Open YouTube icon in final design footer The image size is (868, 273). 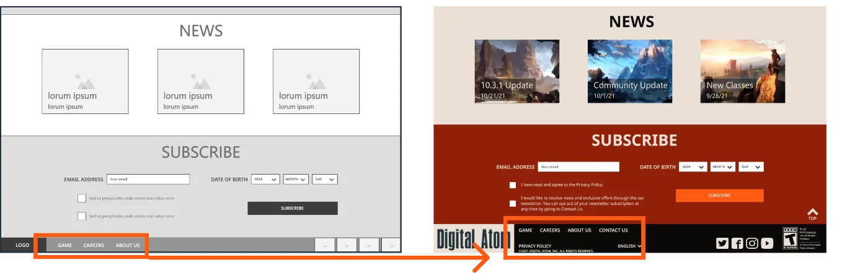[x=768, y=243]
